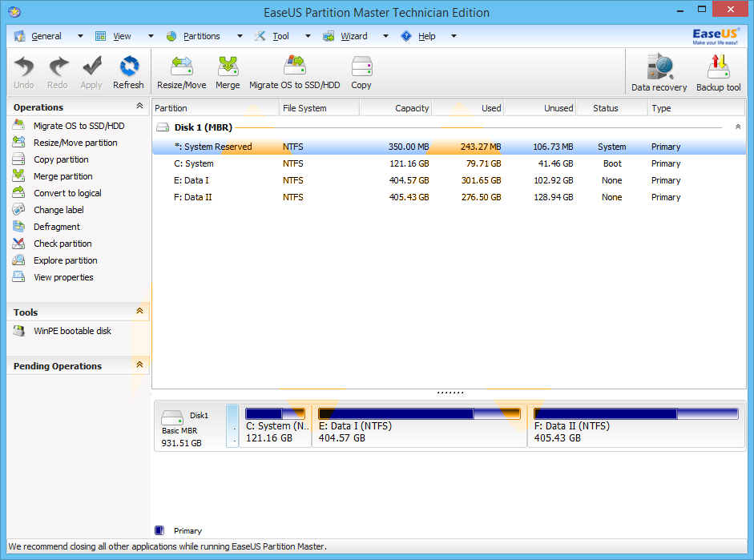Click the EaseUS logo

coord(715,36)
